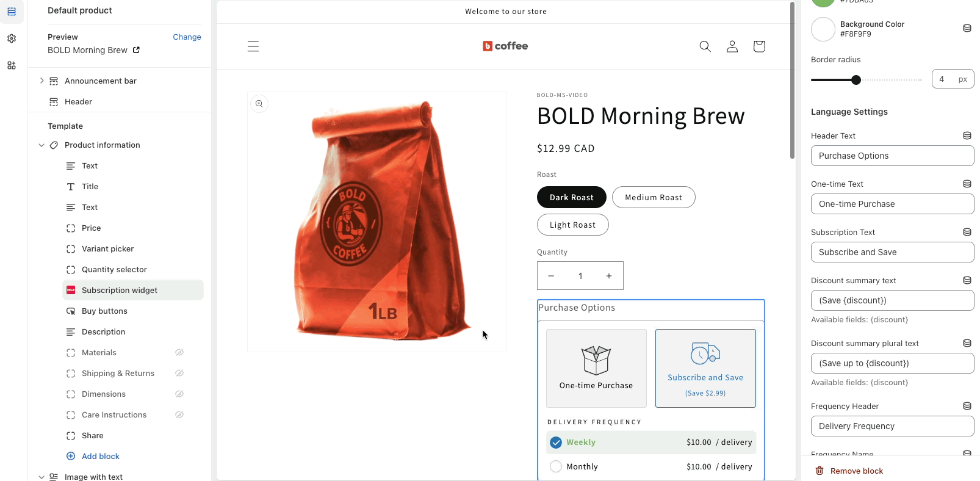Select the Buy buttons block
The width and height of the screenshot is (980, 481).
pyautogui.click(x=133, y=311)
